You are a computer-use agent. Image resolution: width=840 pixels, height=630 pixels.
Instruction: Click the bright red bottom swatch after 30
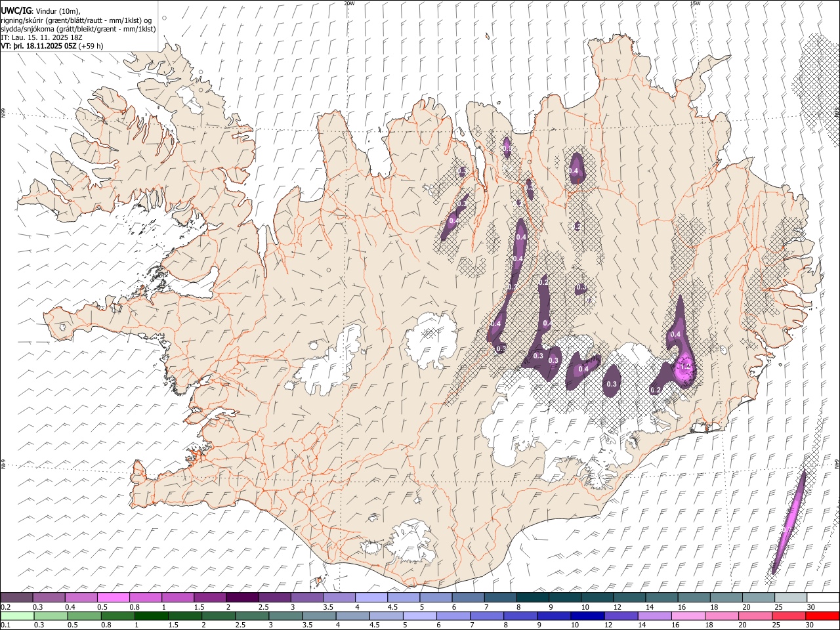[822, 616]
